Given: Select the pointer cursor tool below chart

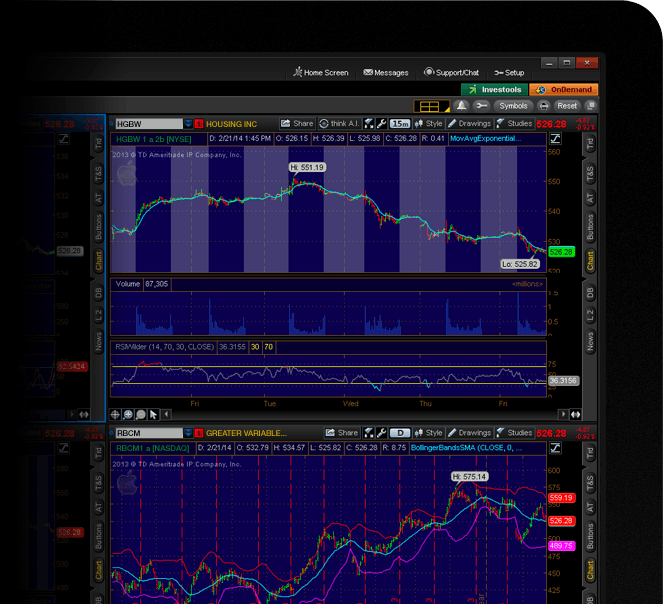Looking at the screenshot, I should 153,415.
